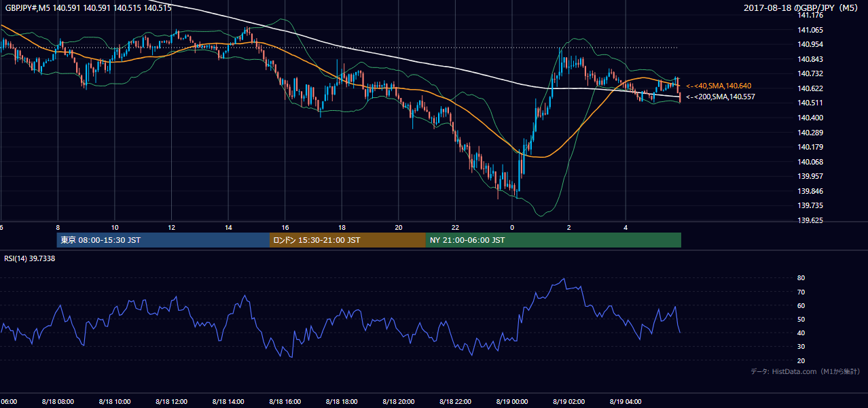The image size is (868, 408).
Task: Click hour mark 18 under the price chart
Action: point(342,228)
